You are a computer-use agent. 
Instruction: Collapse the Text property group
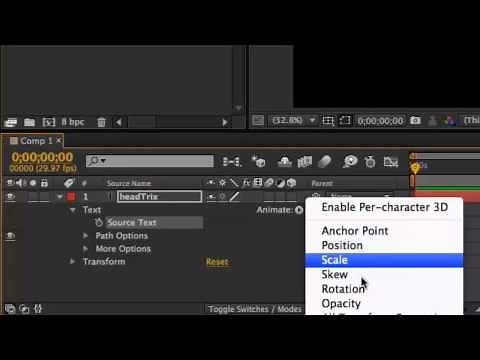point(73,210)
